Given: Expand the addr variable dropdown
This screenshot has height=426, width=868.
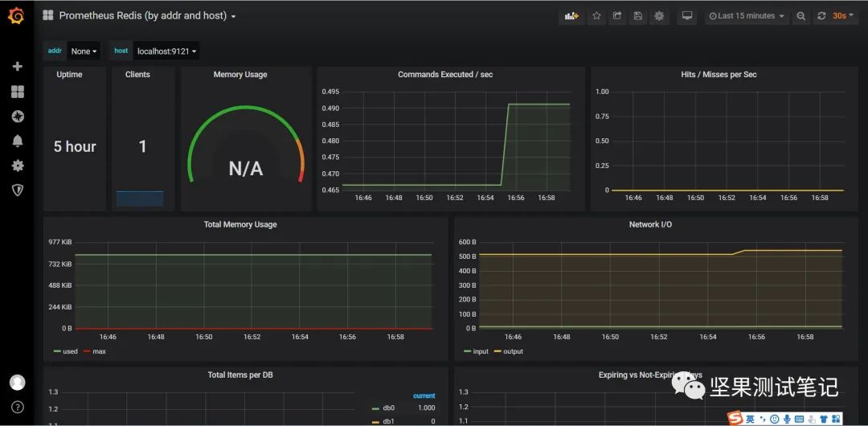Looking at the screenshot, I should pyautogui.click(x=84, y=51).
